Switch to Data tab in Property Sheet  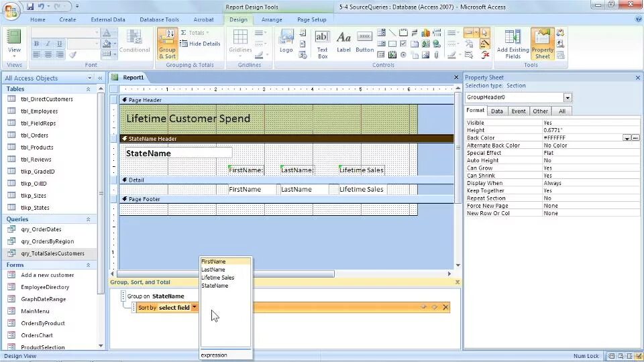tap(497, 111)
